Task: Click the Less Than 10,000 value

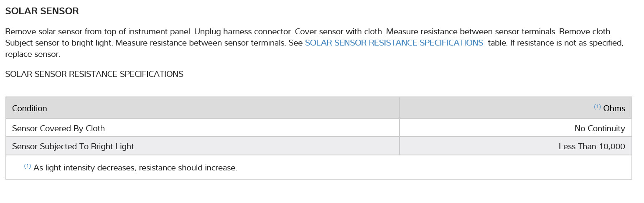Action: pos(592,147)
